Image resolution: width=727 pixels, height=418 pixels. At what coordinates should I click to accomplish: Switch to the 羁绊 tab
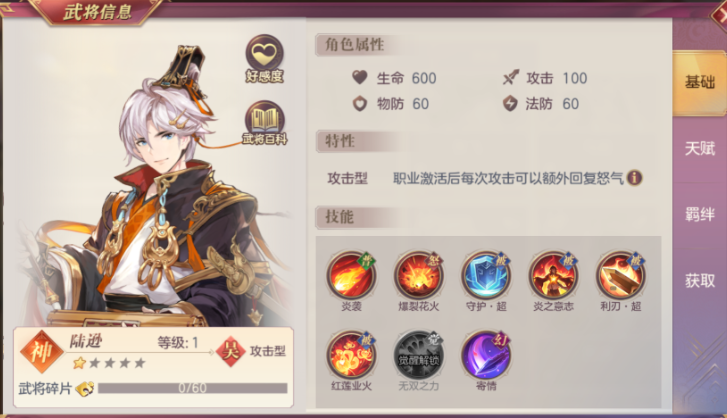[699, 215]
